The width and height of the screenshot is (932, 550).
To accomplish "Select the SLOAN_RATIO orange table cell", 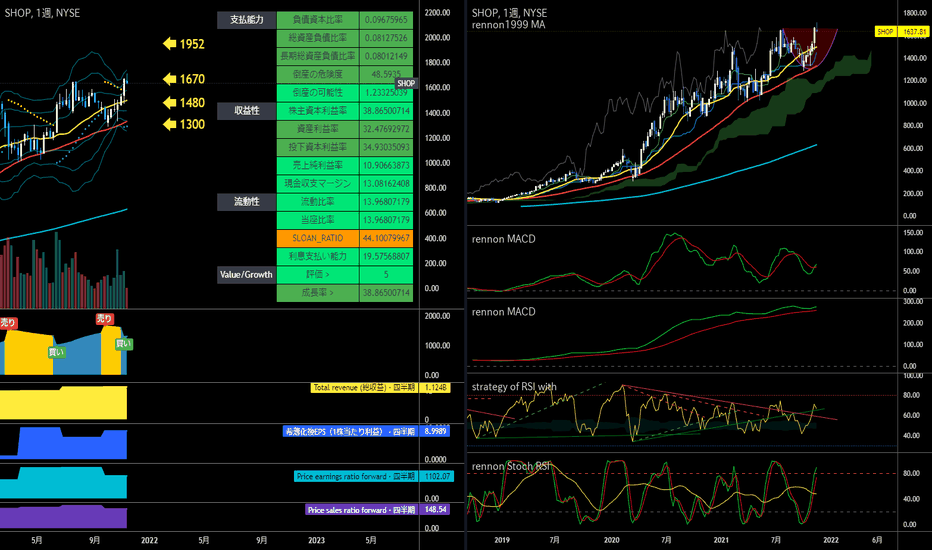I will pyautogui.click(x=318, y=238).
